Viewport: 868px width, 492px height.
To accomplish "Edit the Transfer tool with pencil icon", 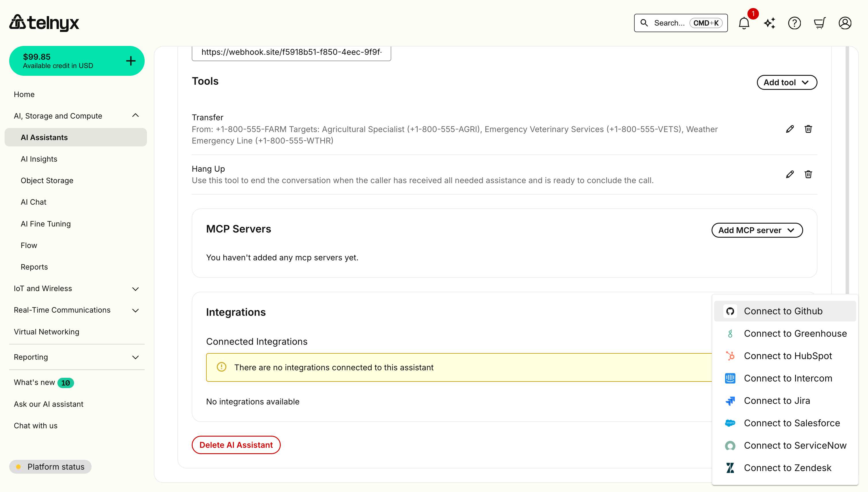I will click(x=790, y=129).
